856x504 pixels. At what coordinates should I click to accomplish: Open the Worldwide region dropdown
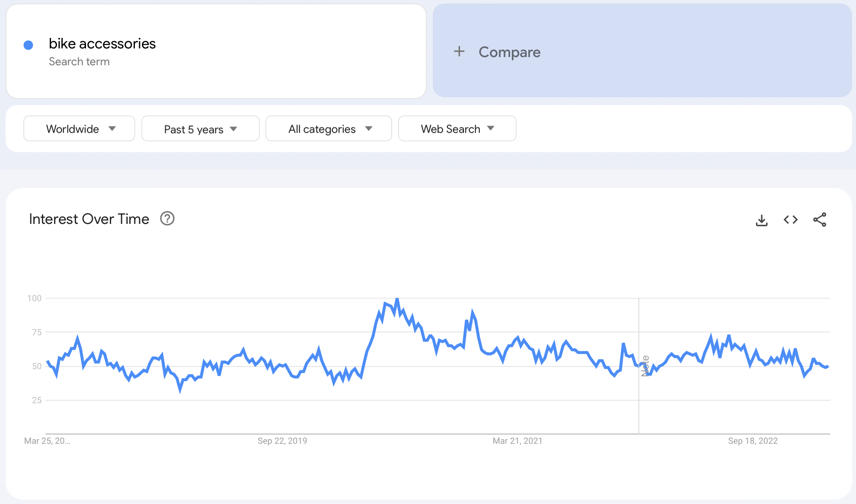(x=79, y=129)
